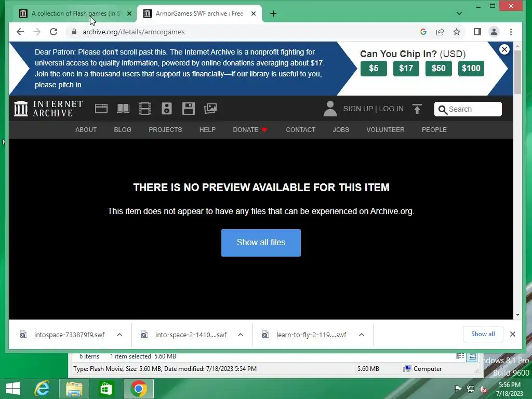Open the Action Center flag icon

coord(458,389)
